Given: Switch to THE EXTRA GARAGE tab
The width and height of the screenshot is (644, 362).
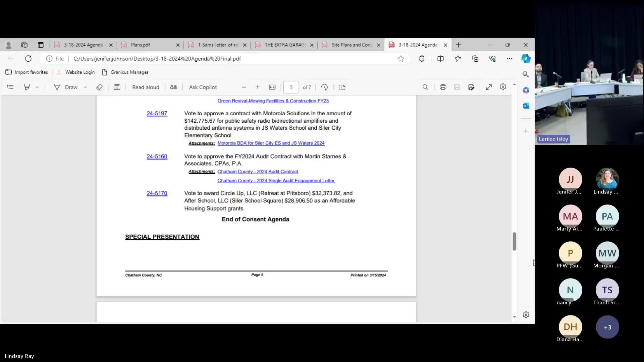Looking at the screenshot, I should (284, 45).
